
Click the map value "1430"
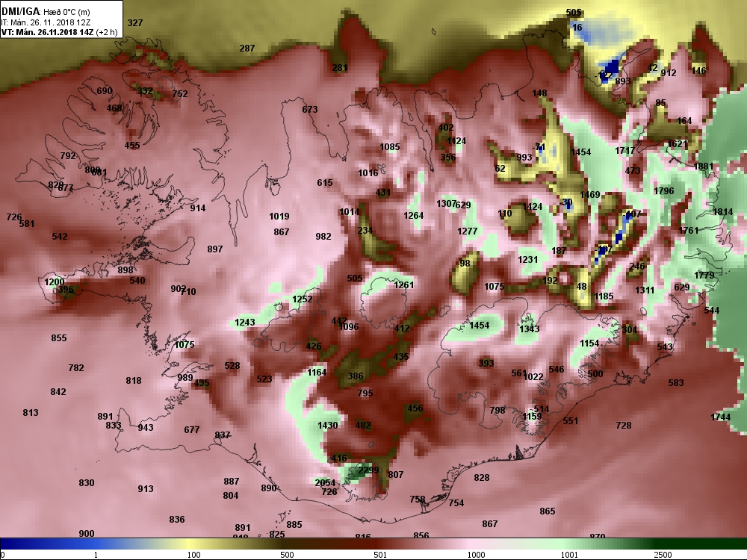[328, 426]
